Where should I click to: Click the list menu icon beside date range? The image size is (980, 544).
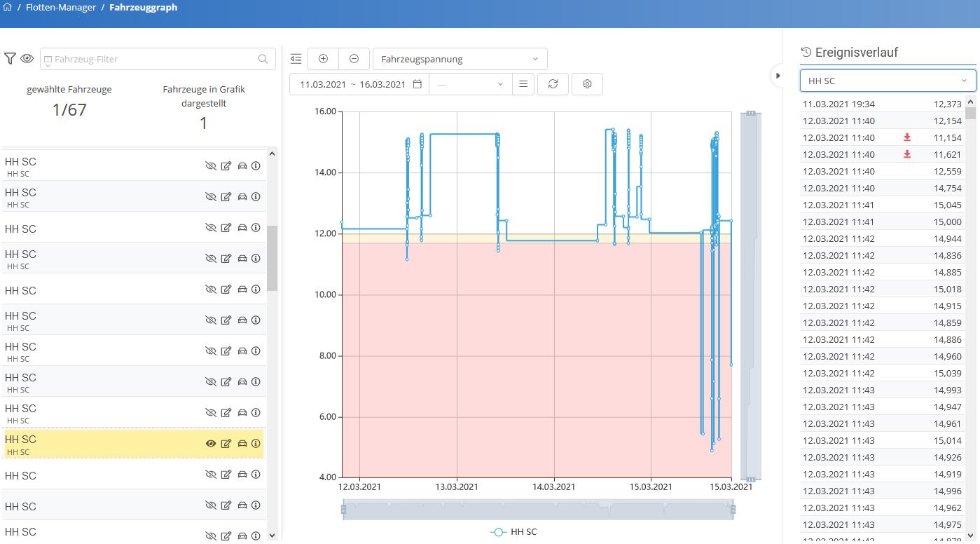pyautogui.click(x=523, y=84)
